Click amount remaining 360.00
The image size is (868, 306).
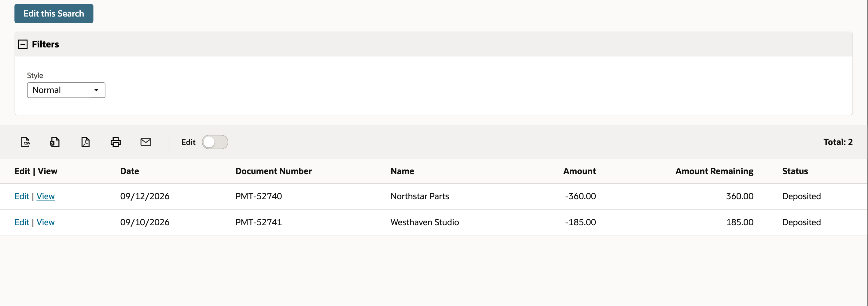click(740, 196)
